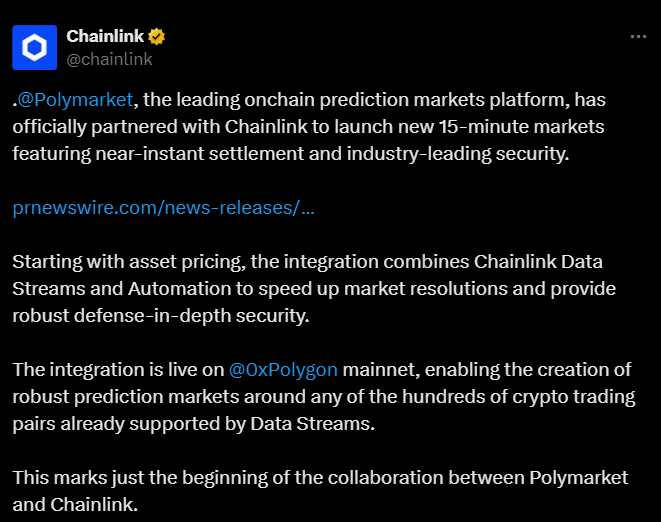Image resolution: width=661 pixels, height=522 pixels.
Task: Open the Chainlink display name profile link
Action: [x=105, y=36]
